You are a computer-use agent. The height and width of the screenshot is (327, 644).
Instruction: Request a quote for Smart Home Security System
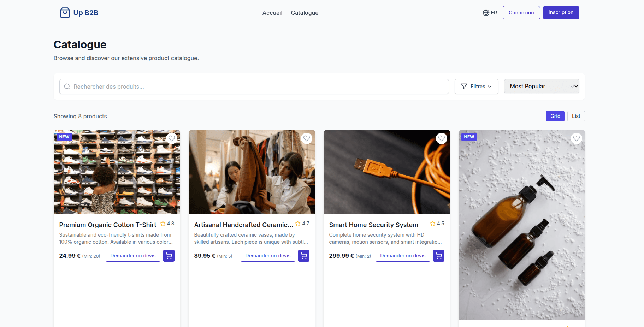click(x=403, y=256)
